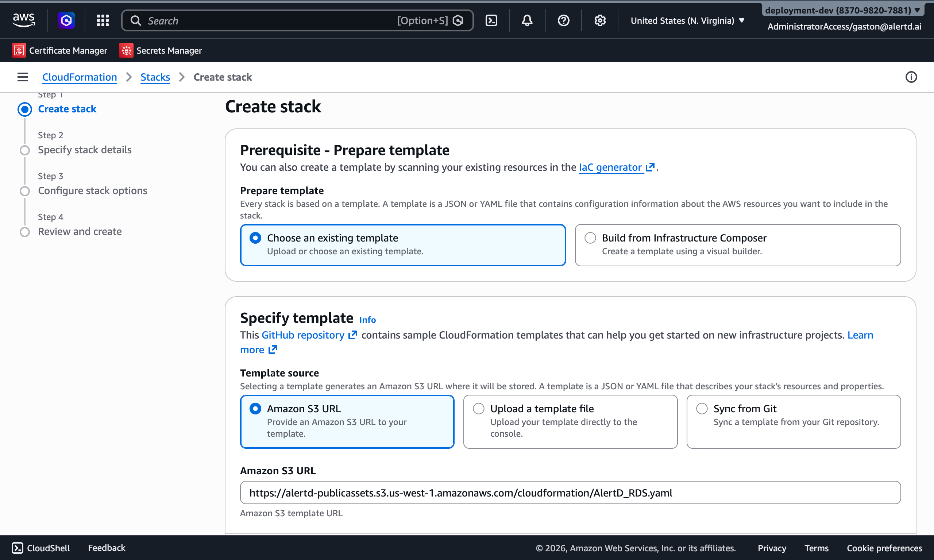The image size is (934, 560).
Task: Go to Step 1 Create stack
Action: point(67,109)
